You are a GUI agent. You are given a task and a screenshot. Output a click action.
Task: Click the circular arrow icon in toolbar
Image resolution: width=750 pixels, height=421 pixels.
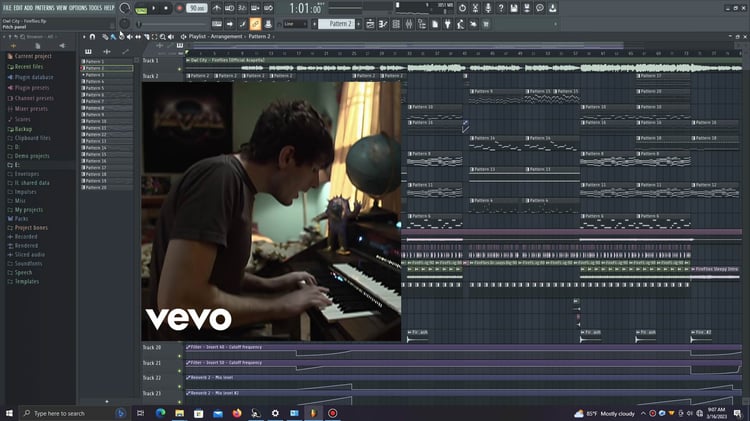pyautogui.click(x=462, y=8)
